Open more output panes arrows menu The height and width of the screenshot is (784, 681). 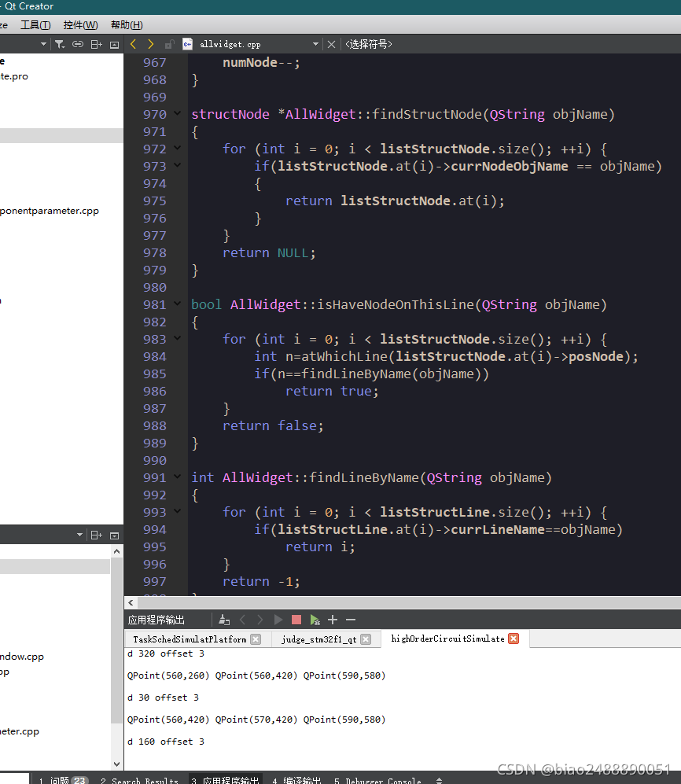click(x=439, y=780)
